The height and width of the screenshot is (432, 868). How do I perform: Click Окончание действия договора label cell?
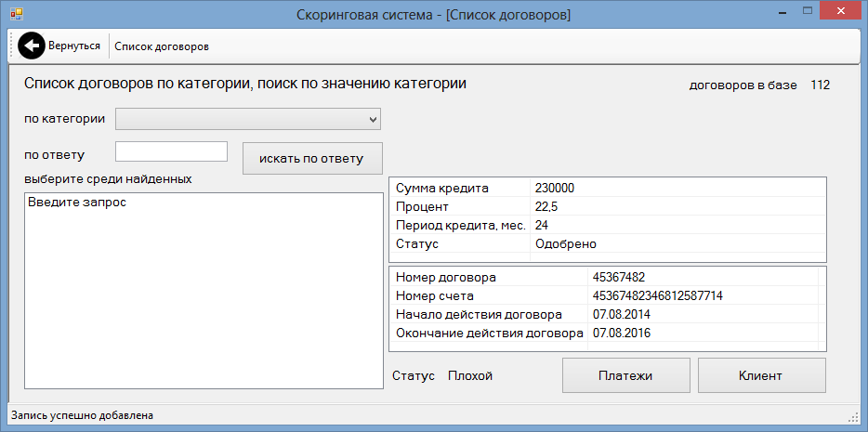coord(489,333)
